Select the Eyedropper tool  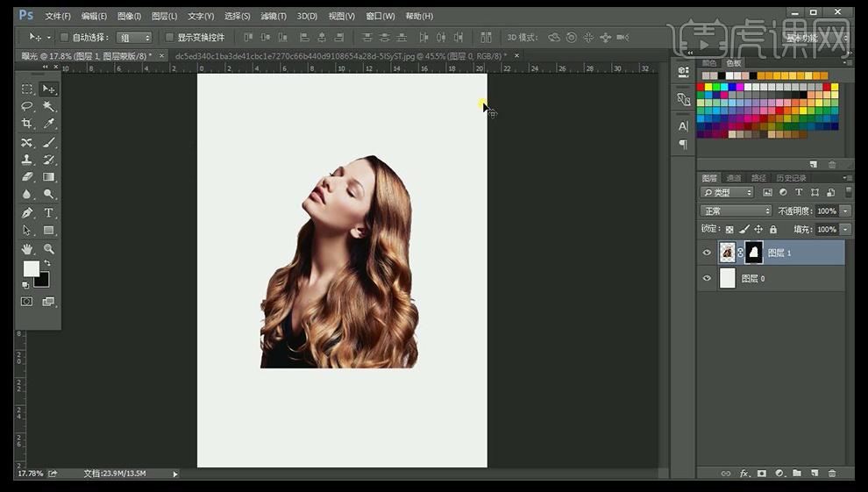(49, 124)
